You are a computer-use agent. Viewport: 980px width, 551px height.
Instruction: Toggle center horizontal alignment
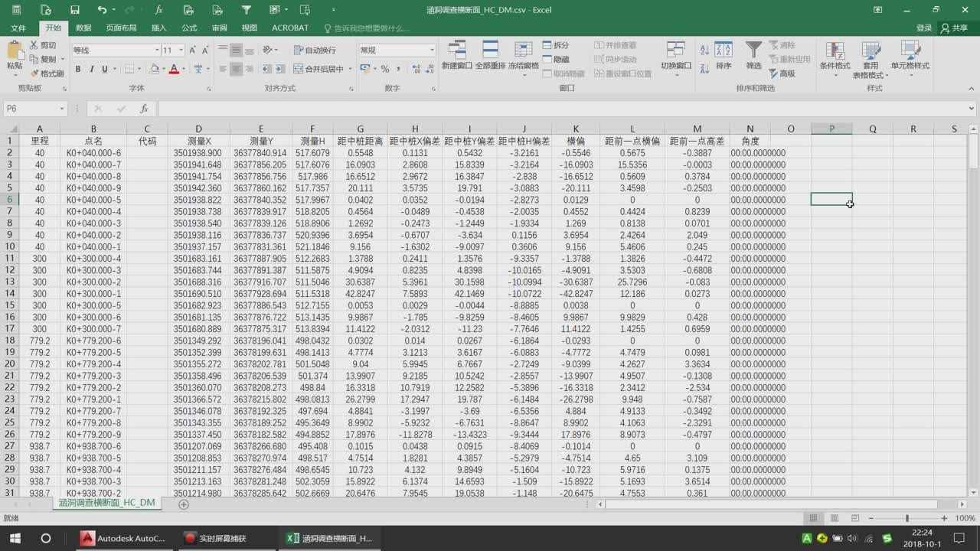click(237, 69)
